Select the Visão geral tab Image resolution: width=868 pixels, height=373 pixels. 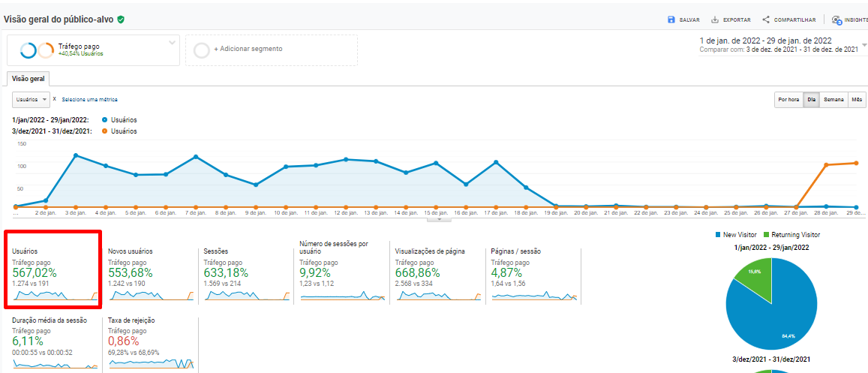(x=28, y=79)
